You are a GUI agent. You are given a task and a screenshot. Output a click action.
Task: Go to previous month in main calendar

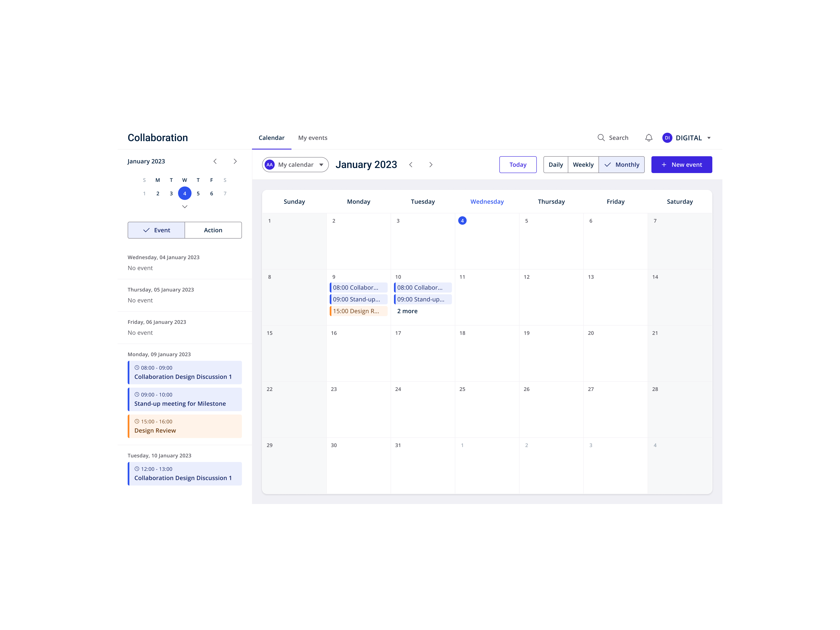pyautogui.click(x=411, y=164)
